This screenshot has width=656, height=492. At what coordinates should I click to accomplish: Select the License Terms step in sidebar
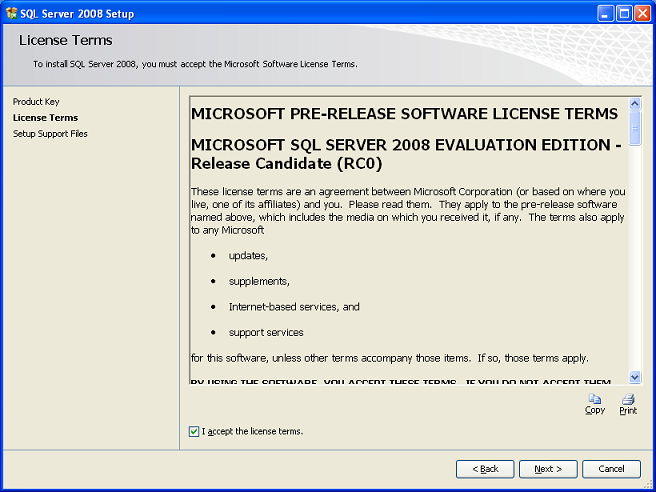point(45,118)
